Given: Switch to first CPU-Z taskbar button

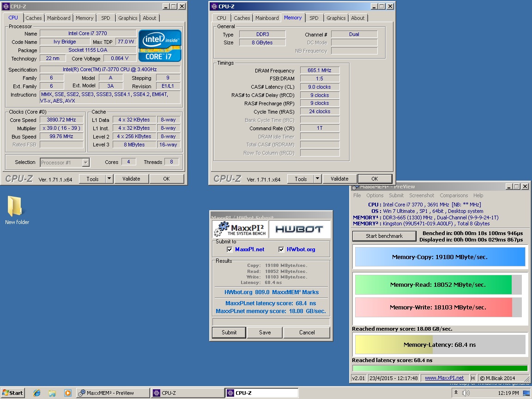Looking at the screenshot, I should tap(187, 393).
